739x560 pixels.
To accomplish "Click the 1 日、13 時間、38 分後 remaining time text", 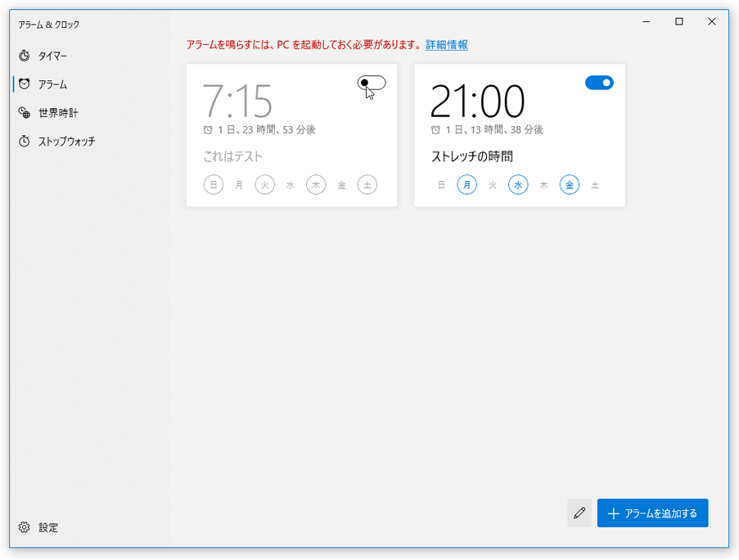I will tap(494, 129).
